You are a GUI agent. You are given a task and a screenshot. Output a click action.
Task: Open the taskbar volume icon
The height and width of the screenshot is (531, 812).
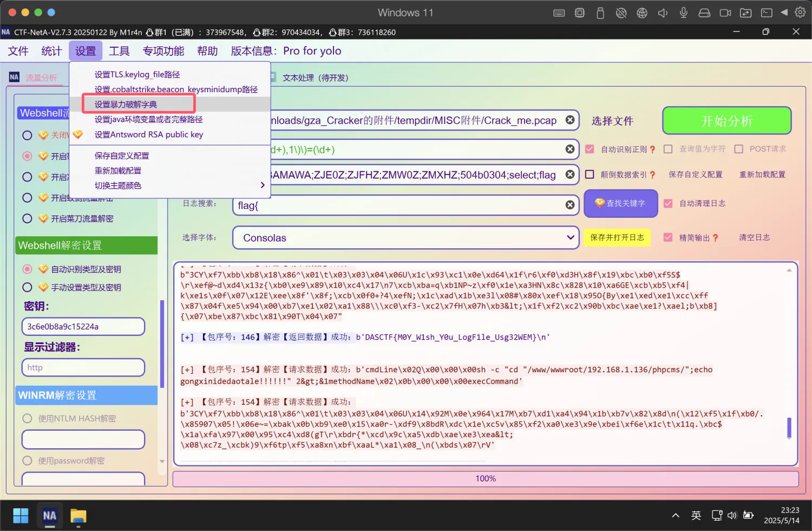[732, 515]
